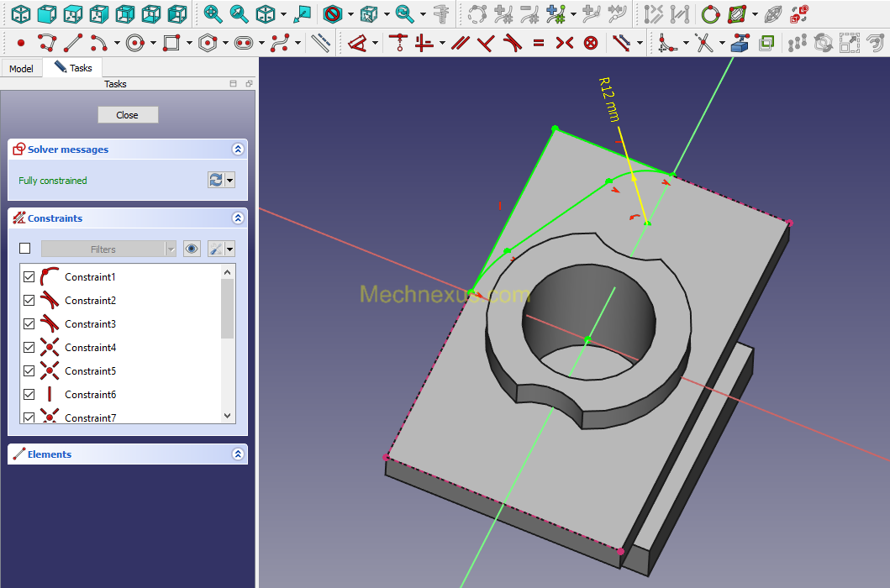Open the solver recompute dropdown arrow
Screen dimensions: 890x588
pyautogui.click(x=230, y=181)
